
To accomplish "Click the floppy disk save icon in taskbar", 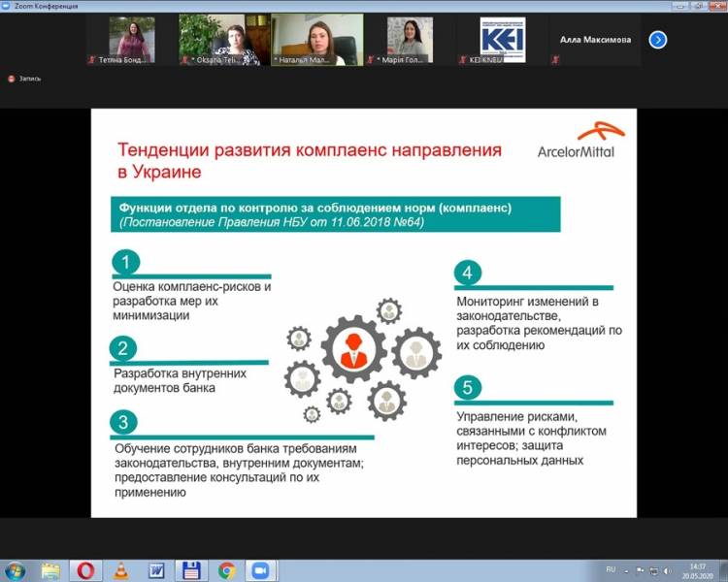I will pyautogui.click(x=191, y=569).
